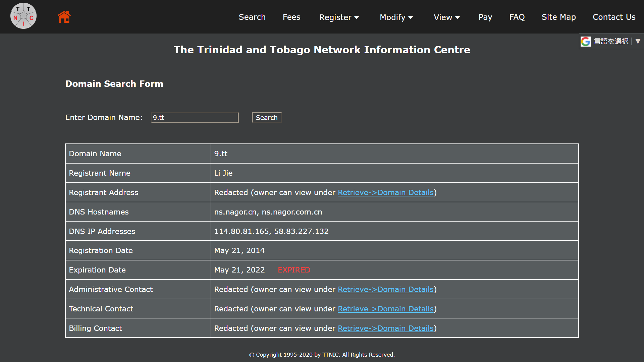Open Billing Contact Retrieve->Domain Details link
This screenshot has height=362, width=644.
(x=385, y=328)
